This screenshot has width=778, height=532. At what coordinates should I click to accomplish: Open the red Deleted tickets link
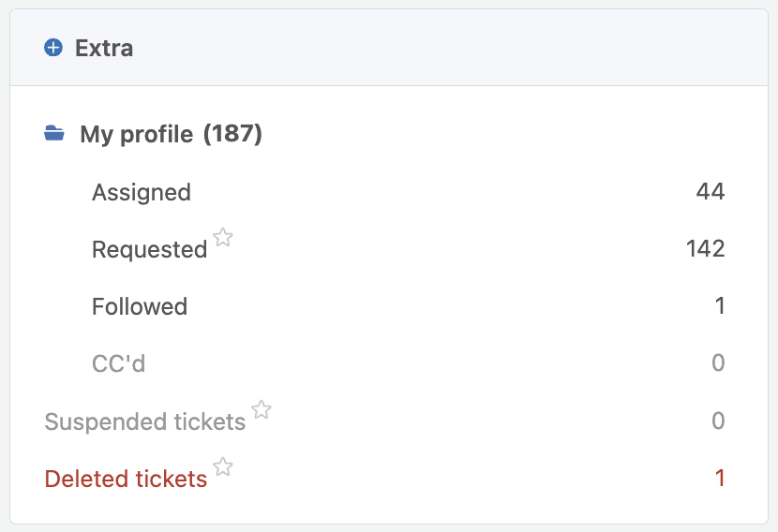126,479
